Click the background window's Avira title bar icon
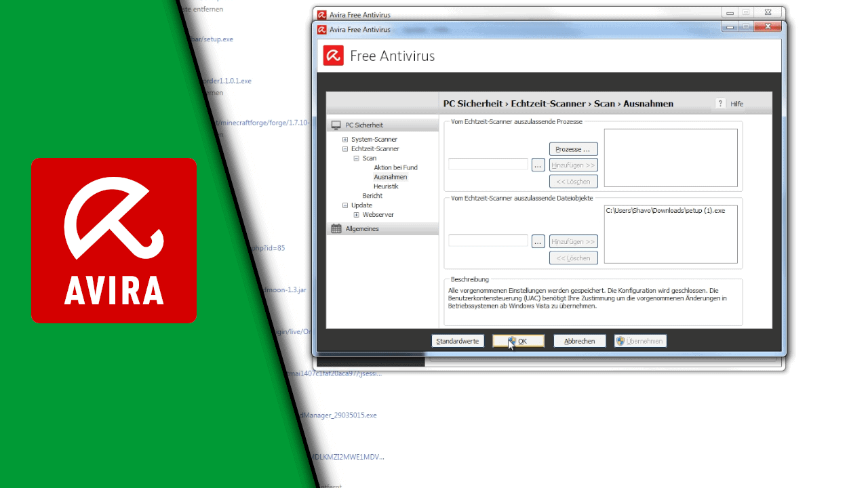Viewport: 868px width, 488px height. 322,14
